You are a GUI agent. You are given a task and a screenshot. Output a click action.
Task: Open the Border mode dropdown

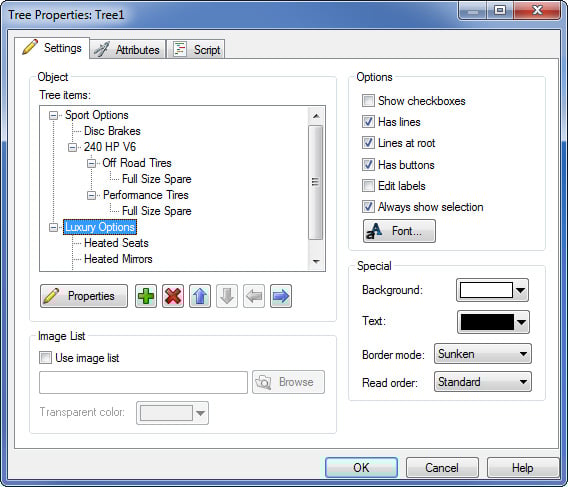pos(483,354)
